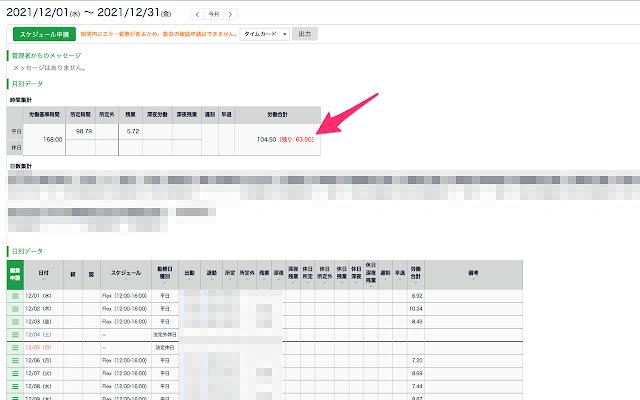The height and width of the screenshot is (400, 640).
Task: Click the blue 12/04 (土) date
Action: click(38, 335)
